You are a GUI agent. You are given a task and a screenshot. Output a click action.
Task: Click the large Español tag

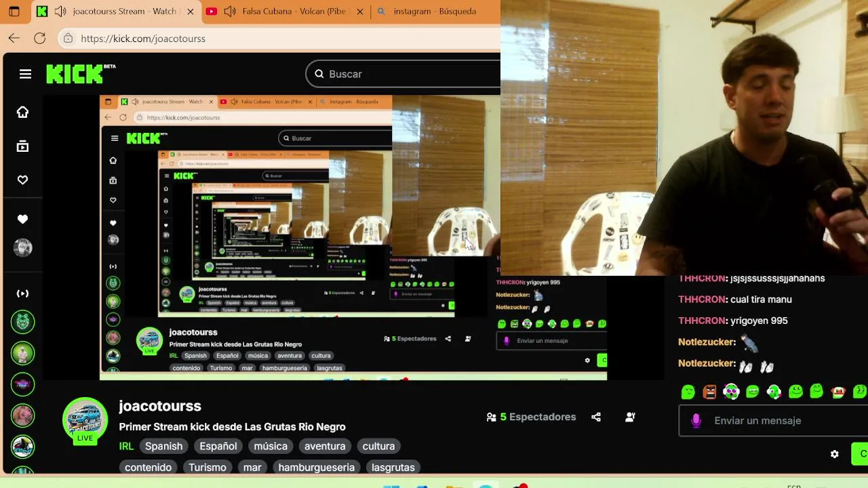(x=218, y=446)
